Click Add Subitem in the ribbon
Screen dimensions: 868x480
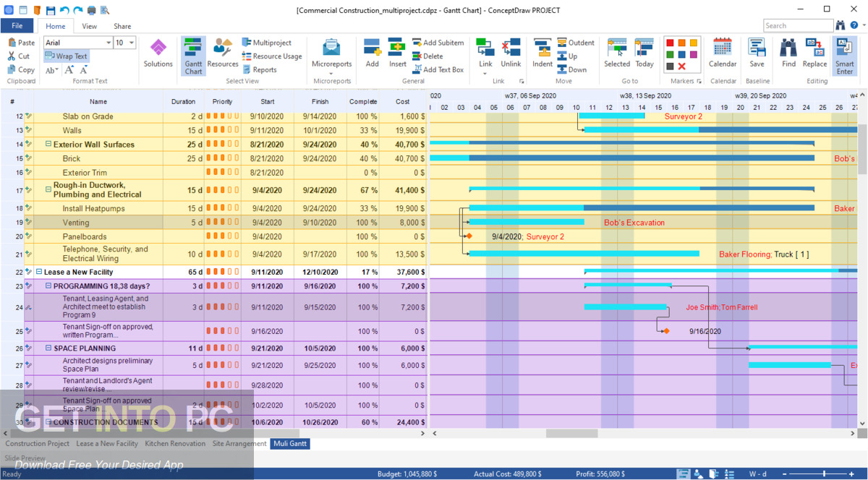(x=438, y=43)
